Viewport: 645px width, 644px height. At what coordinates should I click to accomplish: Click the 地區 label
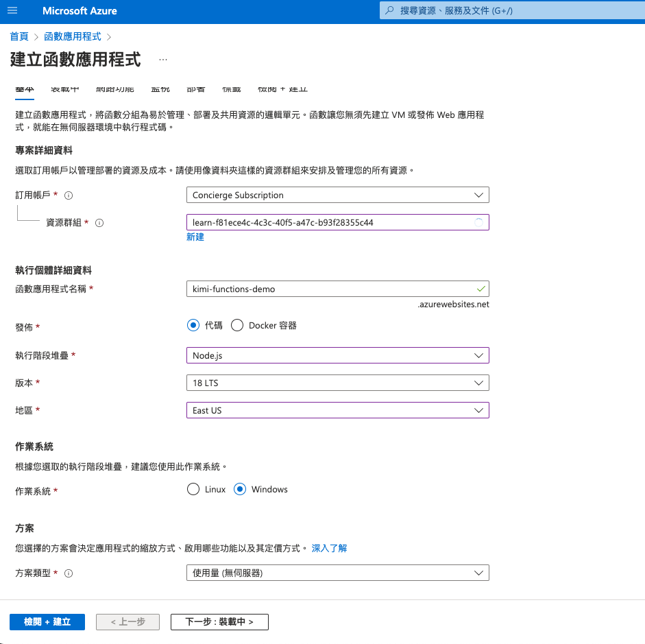pyautogui.click(x=24, y=410)
